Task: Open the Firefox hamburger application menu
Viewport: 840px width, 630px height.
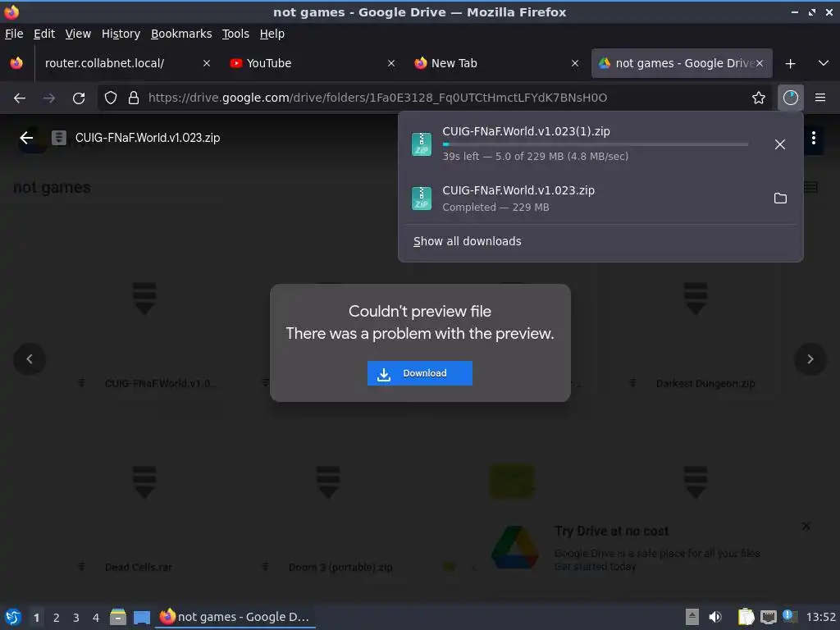Action: click(820, 98)
